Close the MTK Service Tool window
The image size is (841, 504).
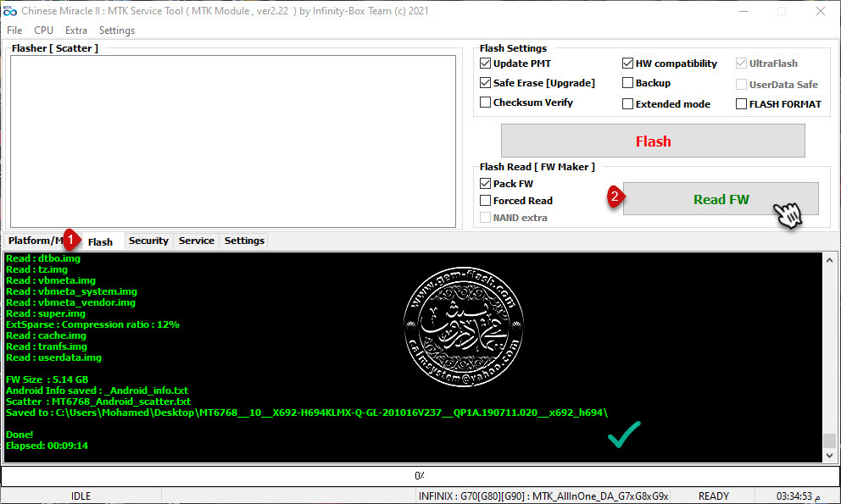821,11
